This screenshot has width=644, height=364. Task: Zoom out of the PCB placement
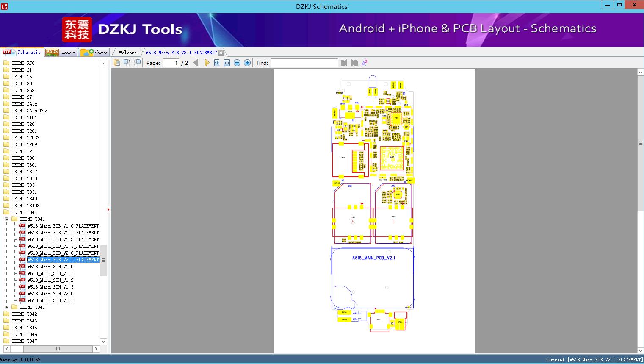click(x=237, y=63)
